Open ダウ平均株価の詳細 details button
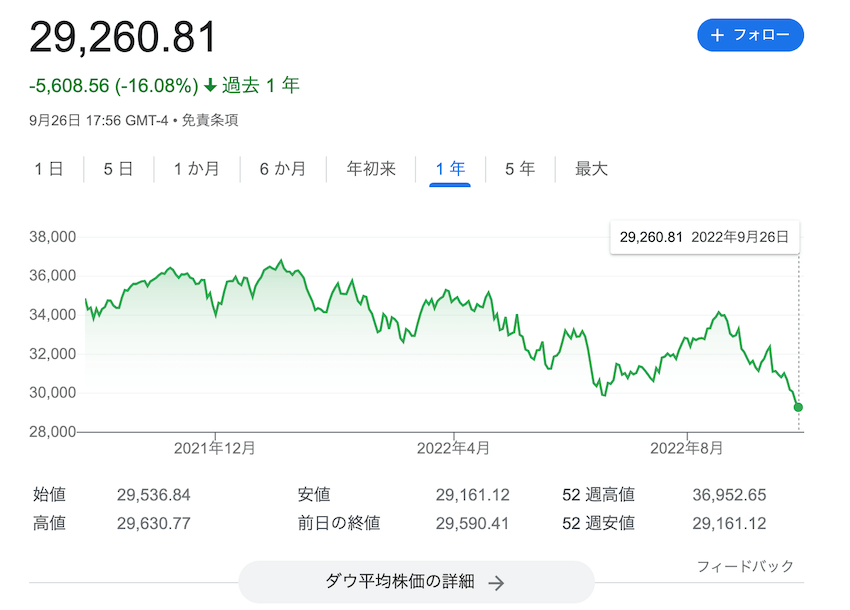The image size is (850, 610). (x=416, y=582)
